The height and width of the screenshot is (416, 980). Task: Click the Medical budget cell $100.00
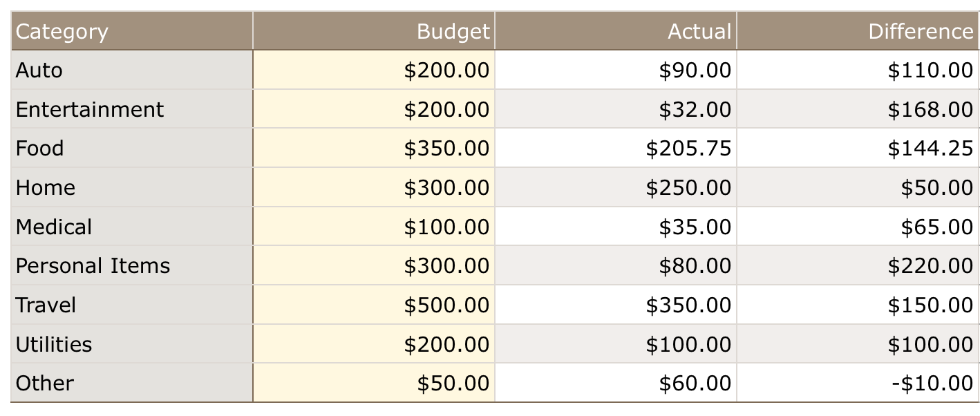tap(374, 227)
